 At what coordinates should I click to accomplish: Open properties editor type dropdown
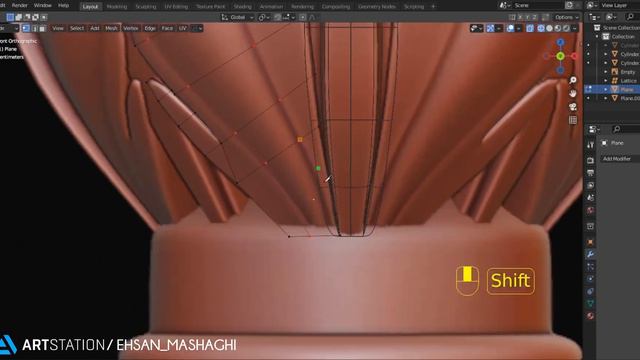(x=594, y=129)
